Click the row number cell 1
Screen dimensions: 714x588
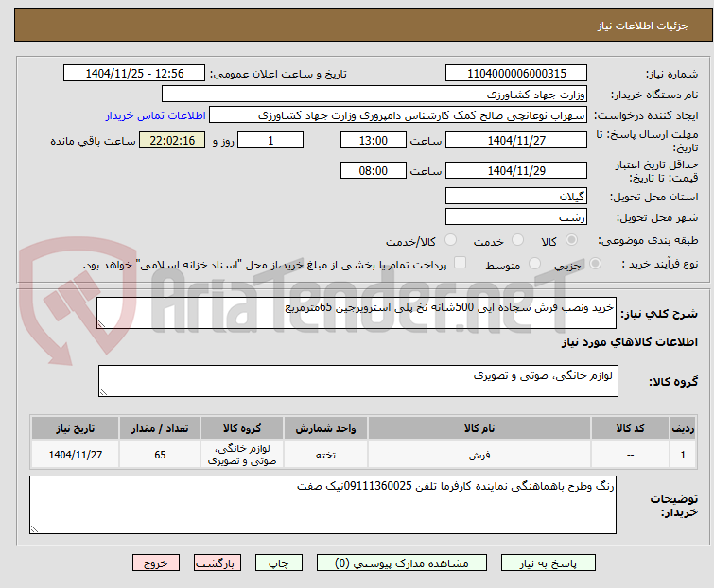[x=683, y=454]
